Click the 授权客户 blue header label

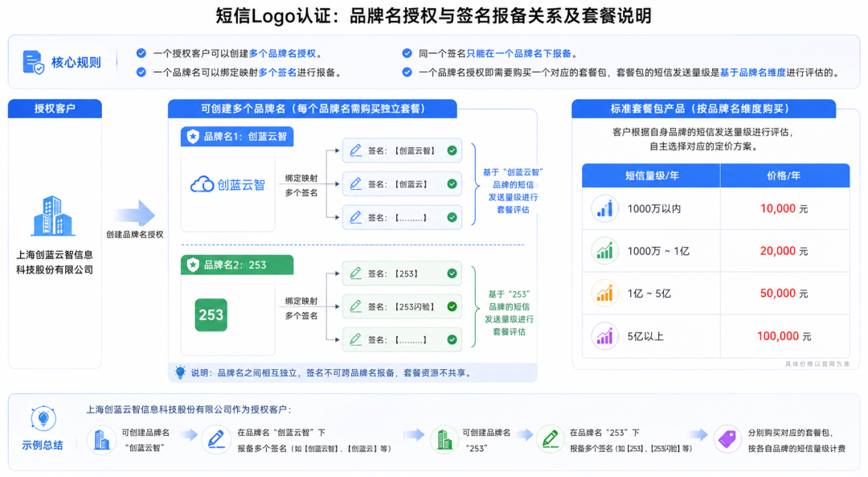pyautogui.click(x=55, y=109)
